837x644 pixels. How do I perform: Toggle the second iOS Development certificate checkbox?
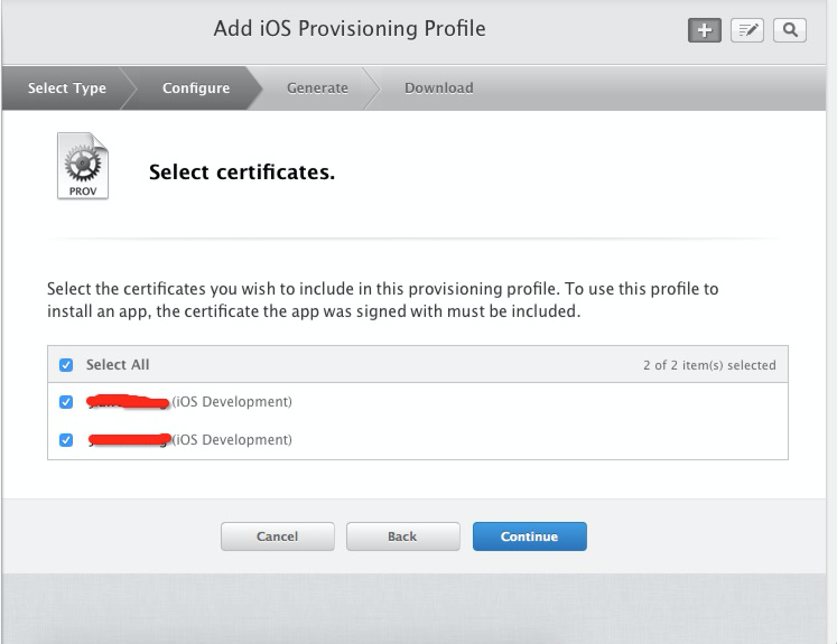[66, 440]
